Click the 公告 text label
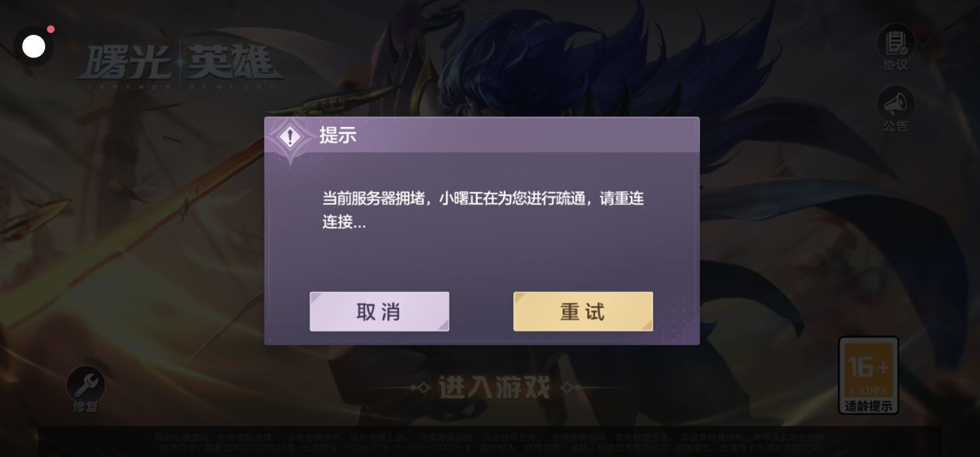 pyautogui.click(x=896, y=126)
